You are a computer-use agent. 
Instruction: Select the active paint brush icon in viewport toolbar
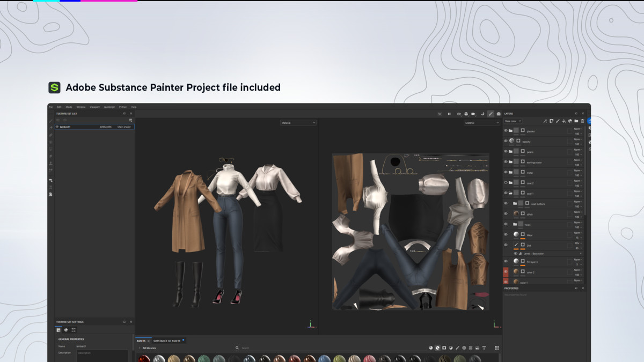click(x=491, y=114)
